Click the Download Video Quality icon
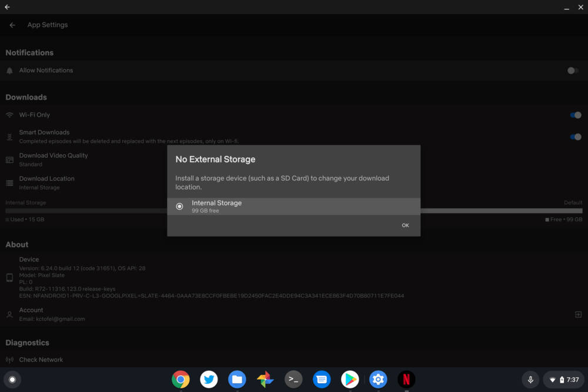This screenshot has height=392, width=588. (10, 160)
